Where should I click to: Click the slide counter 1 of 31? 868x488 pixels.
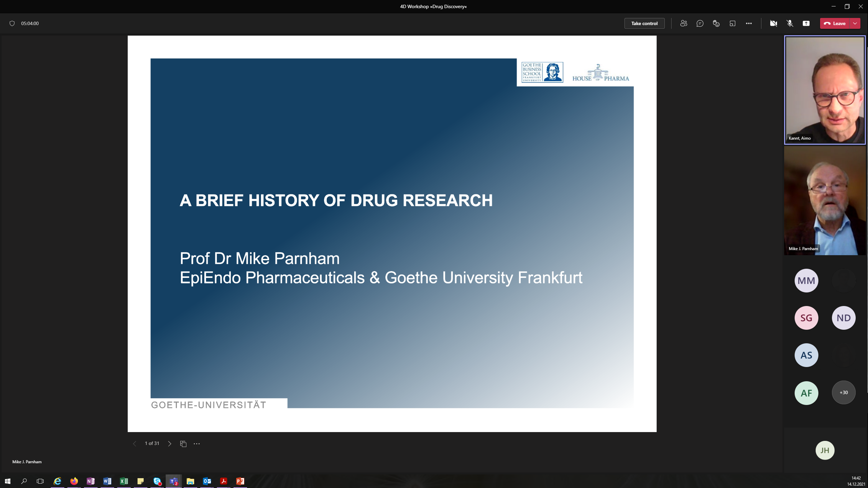coord(152,443)
